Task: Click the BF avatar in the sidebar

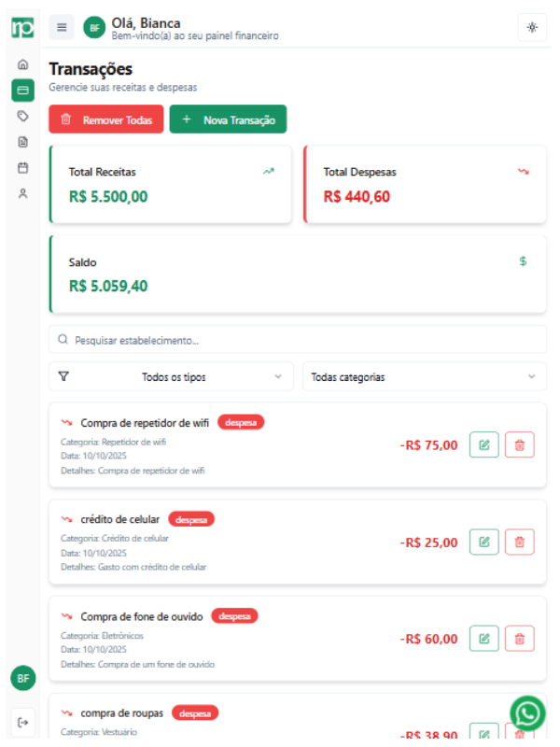Action: (23, 679)
